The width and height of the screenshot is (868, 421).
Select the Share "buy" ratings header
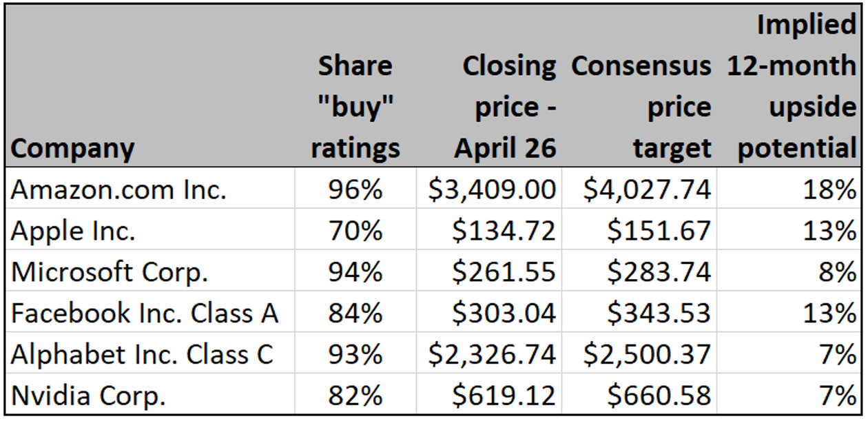[x=355, y=107]
